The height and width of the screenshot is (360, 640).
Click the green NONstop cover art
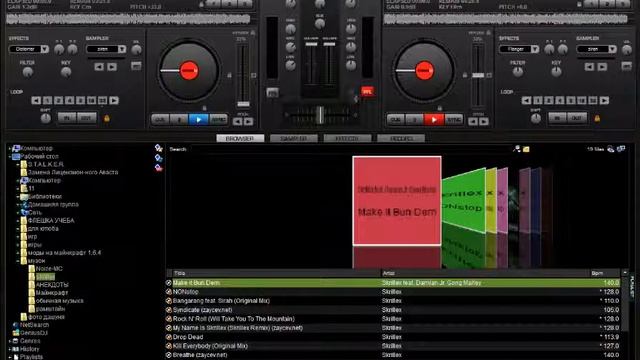463,201
